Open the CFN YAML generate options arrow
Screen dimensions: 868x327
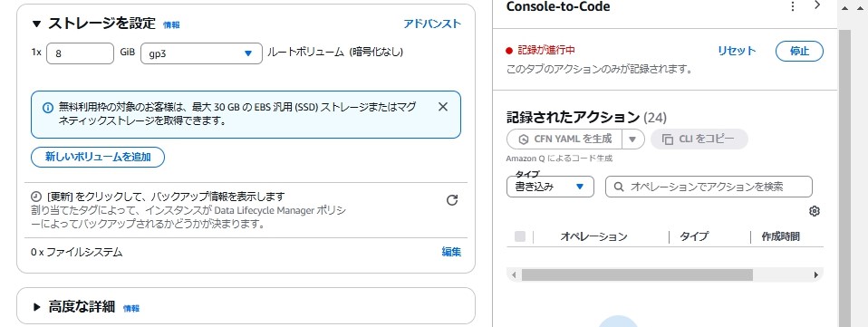click(x=633, y=139)
